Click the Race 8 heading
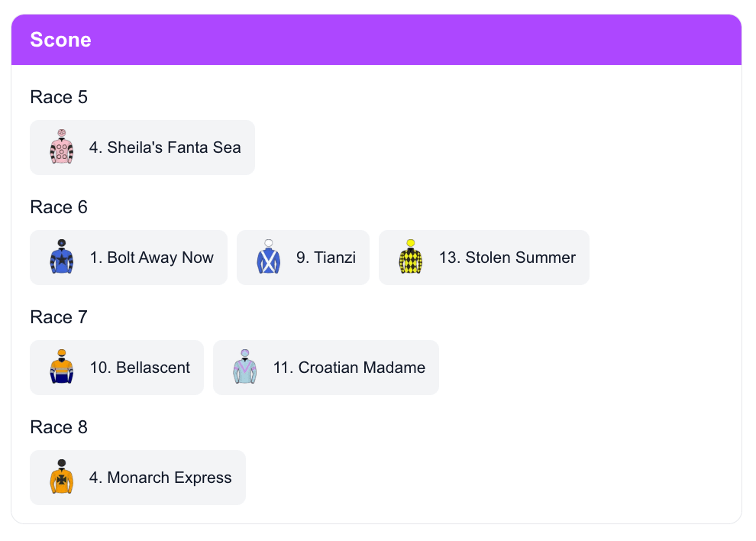756x541 pixels. click(59, 427)
